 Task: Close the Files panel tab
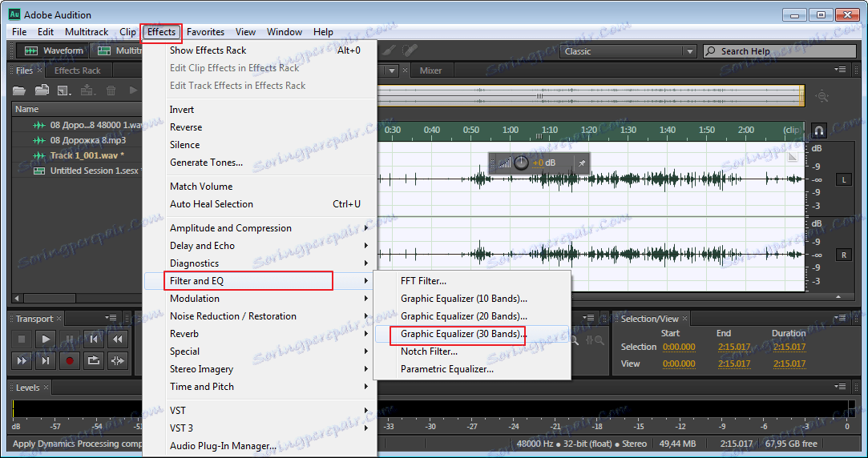coord(39,70)
